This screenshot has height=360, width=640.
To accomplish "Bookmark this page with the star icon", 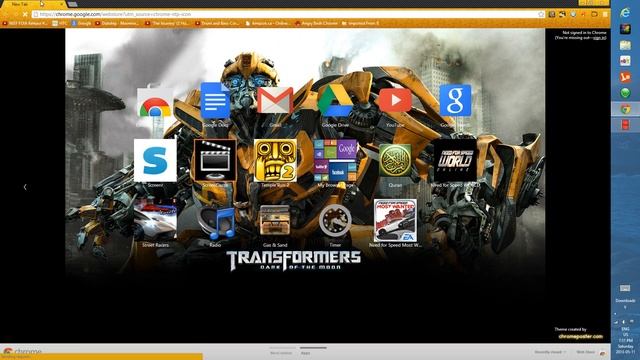I will 541,14.
